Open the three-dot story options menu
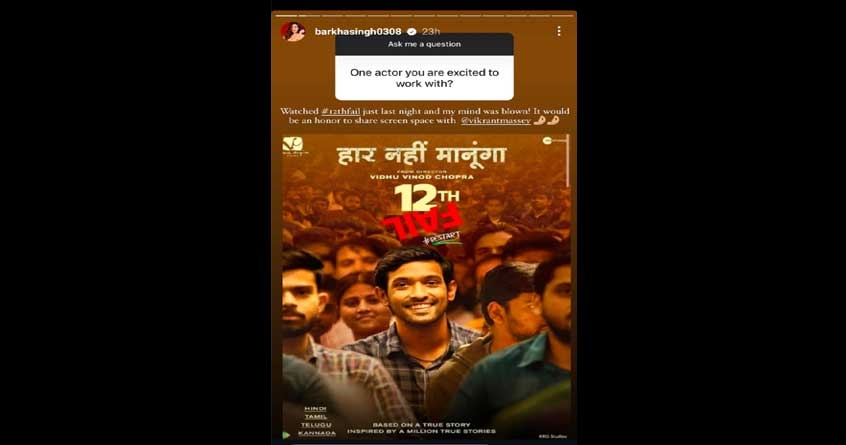Image resolution: width=846 pixels, height=445 pixels. coord(559,31)
